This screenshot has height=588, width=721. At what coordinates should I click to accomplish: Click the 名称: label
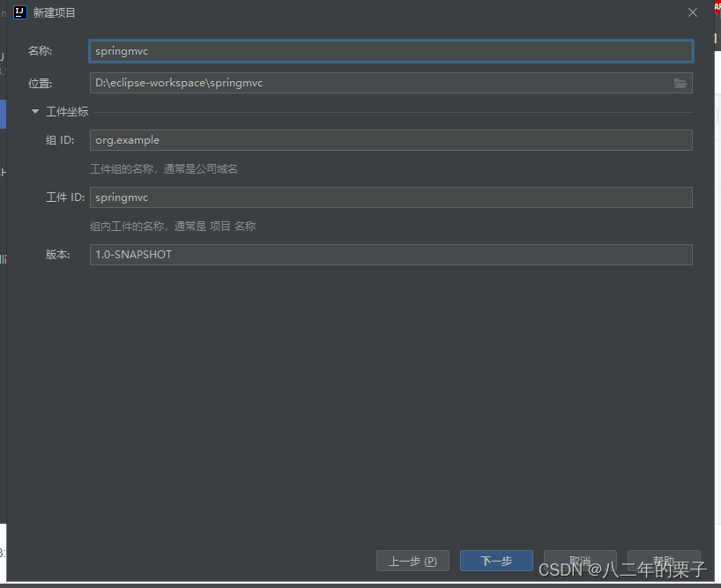tap(40, 51)
